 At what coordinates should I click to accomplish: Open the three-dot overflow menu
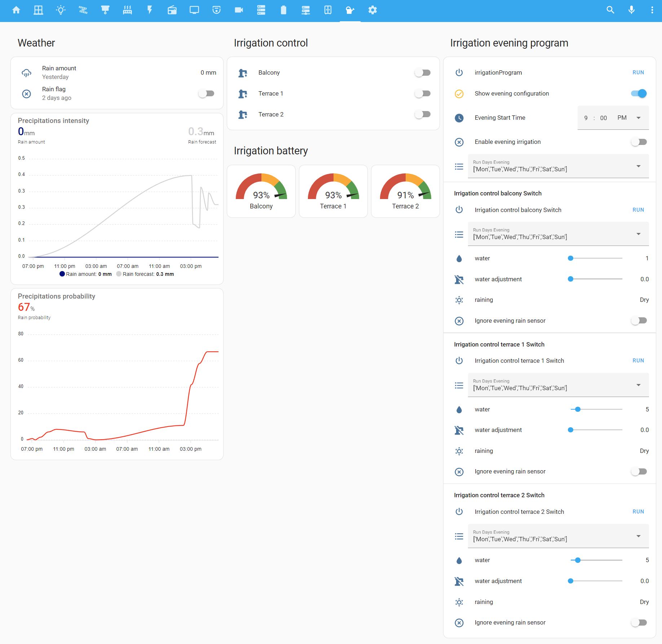point(652,10)
